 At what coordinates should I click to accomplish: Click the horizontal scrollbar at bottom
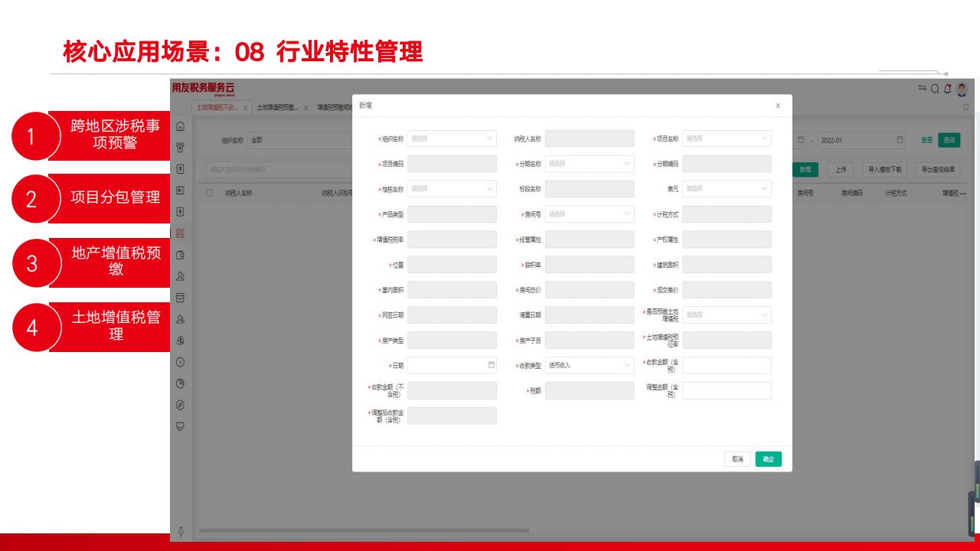tap(364, 530)
